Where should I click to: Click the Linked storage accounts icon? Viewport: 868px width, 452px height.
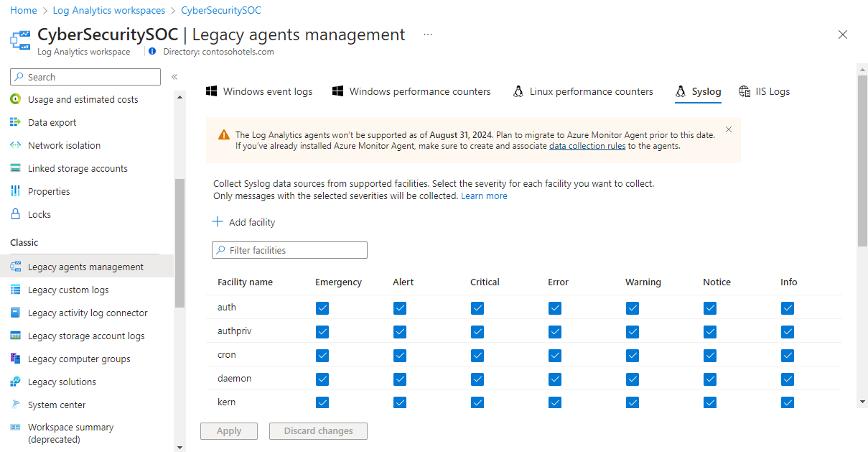(16, 168)
